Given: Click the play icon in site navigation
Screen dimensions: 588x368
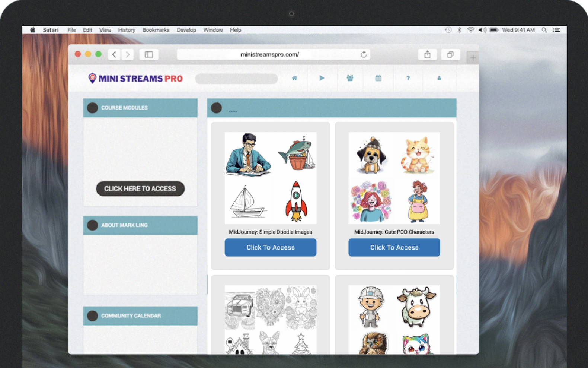Looking at the screenshot, I should tap(322, 78).
